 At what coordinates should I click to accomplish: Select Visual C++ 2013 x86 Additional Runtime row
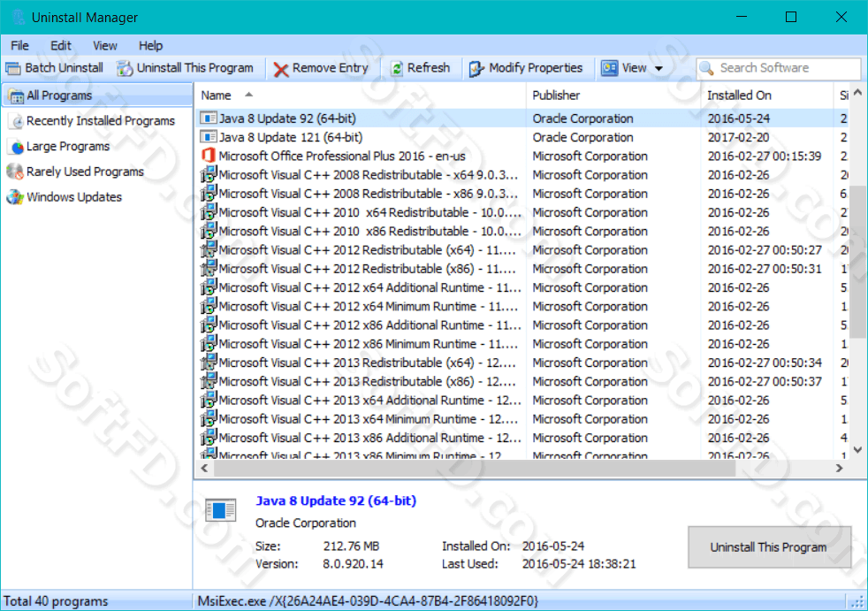pos(522,439)
